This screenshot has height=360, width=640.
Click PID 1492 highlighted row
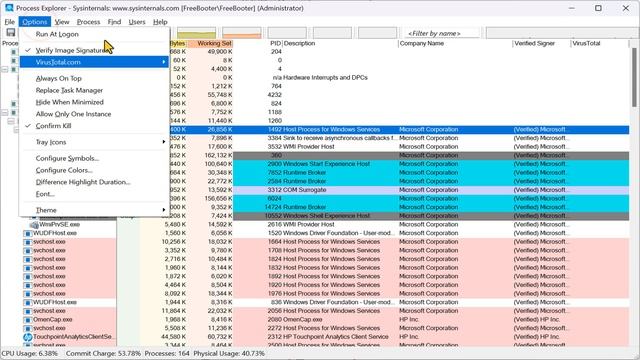point(399,129)
